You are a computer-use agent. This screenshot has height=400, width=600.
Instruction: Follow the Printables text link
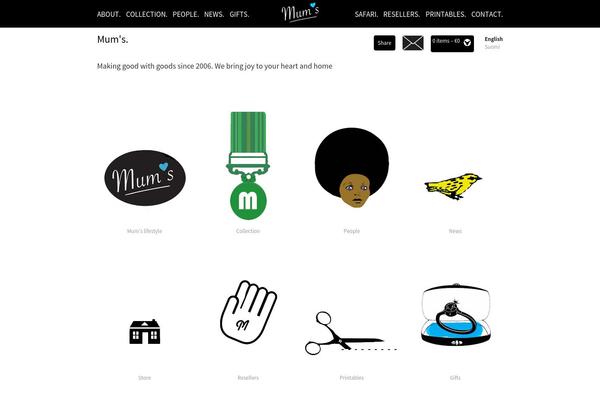point(352,378)
